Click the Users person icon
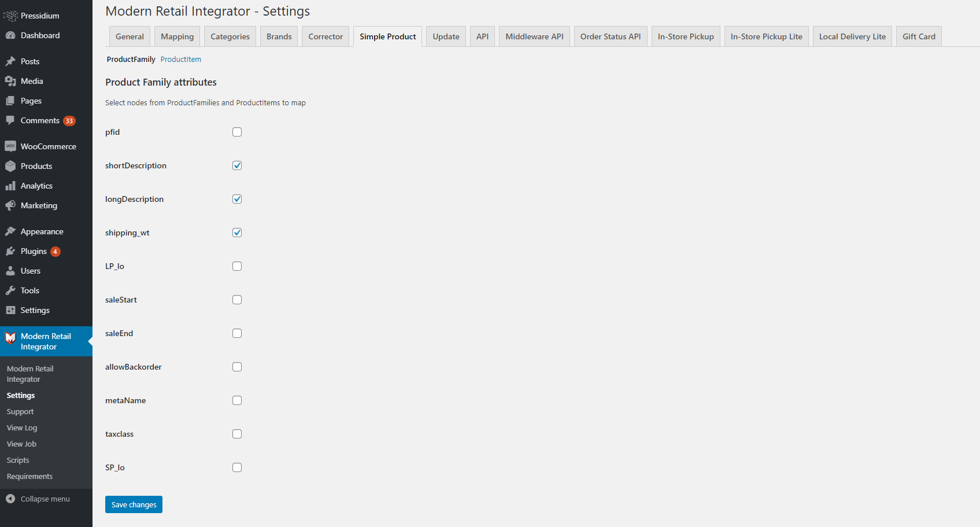This screenshot has width=980, height=527. coord(10,271)
